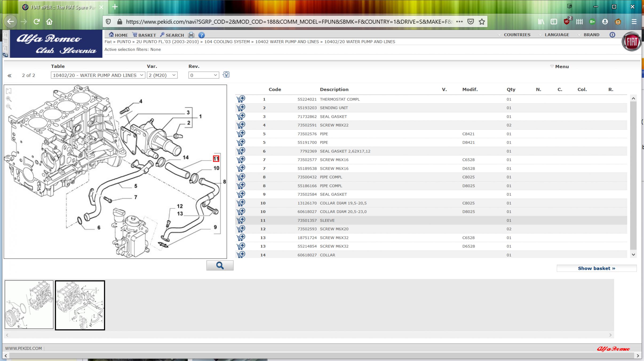Click the FIAT logo badge
The image size is (644, 361).
tap(631, 42)
